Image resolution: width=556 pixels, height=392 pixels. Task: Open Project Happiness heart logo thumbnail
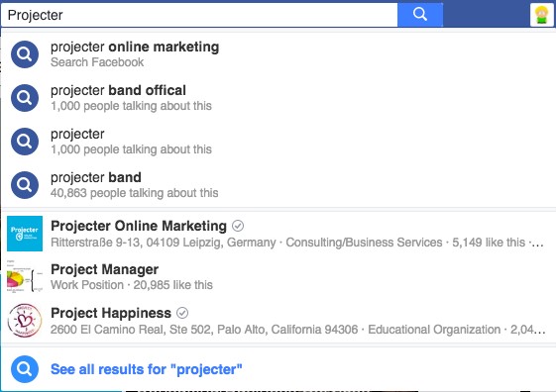coord(25,321)
